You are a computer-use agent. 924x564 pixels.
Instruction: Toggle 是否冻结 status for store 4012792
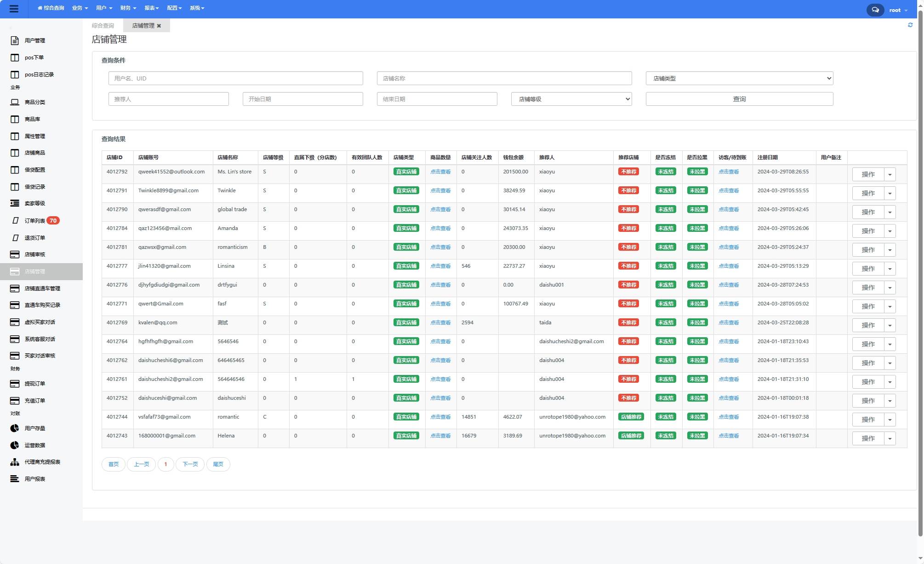tap(665, 173)
